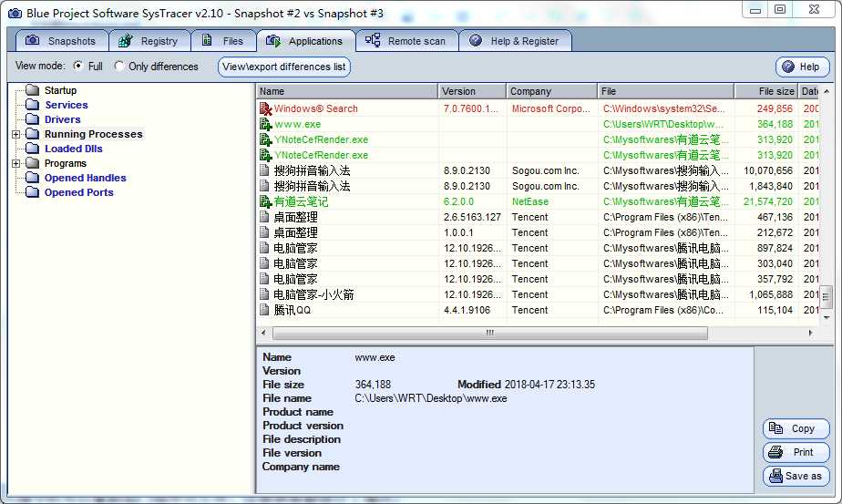Screen dimensions: 842x504
Task: Select the Drivers tree item
Action: tap(62, 119)
